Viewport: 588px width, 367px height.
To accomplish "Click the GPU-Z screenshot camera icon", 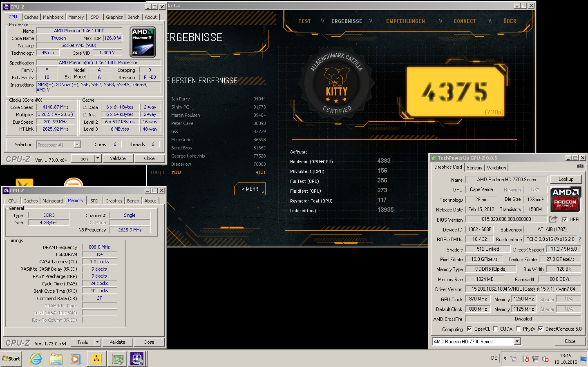I will click(x=580, y=166).
